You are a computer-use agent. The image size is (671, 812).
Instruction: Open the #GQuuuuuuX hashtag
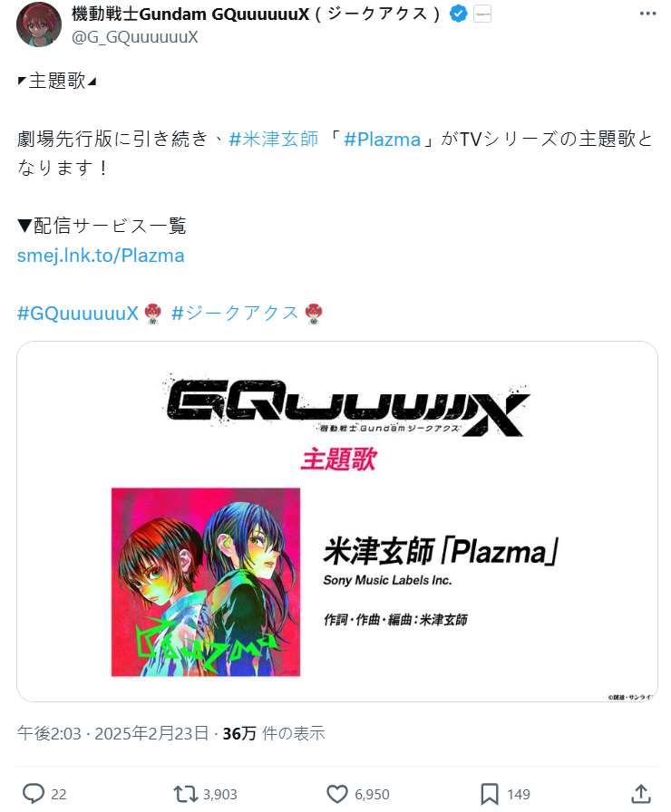point(78,314)
